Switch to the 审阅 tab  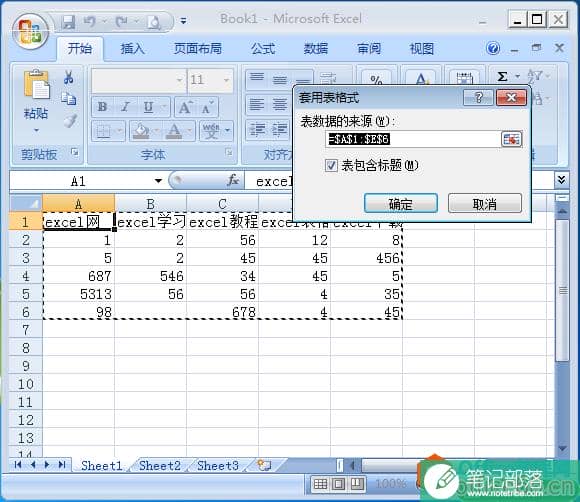(x=369, y=48)
